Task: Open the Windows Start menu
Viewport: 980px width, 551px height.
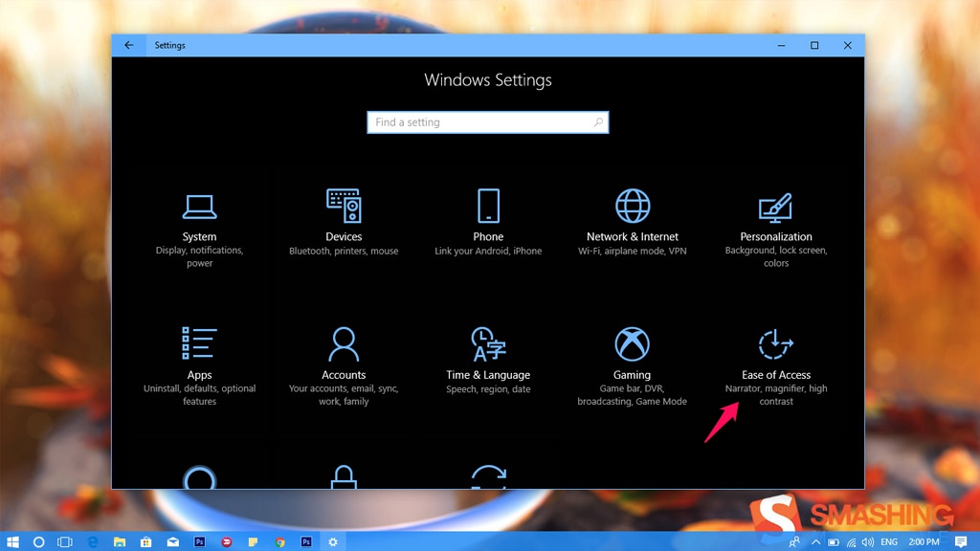Action: click(x=12, y=541)
